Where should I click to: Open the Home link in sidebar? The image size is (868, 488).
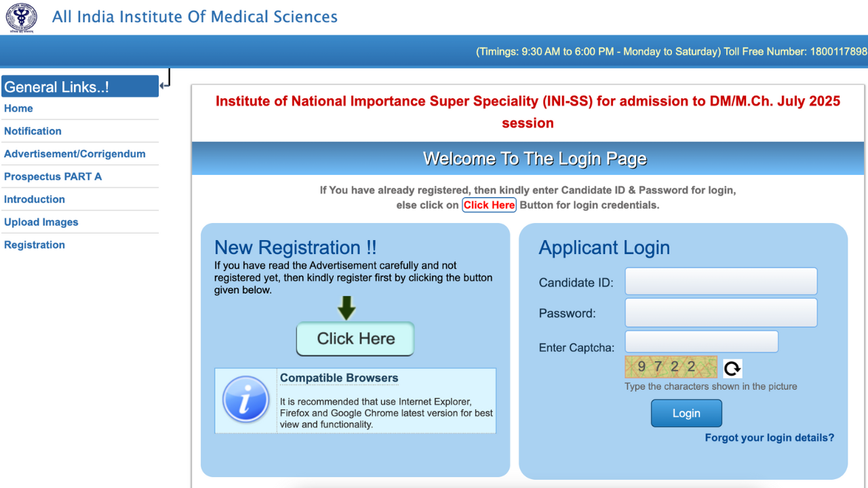18,108
